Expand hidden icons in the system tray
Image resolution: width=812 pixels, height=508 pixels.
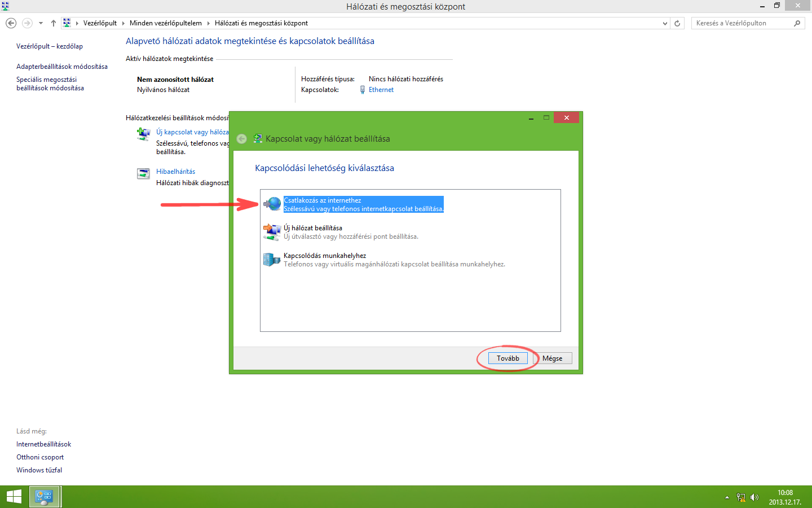tap(726, 497)
